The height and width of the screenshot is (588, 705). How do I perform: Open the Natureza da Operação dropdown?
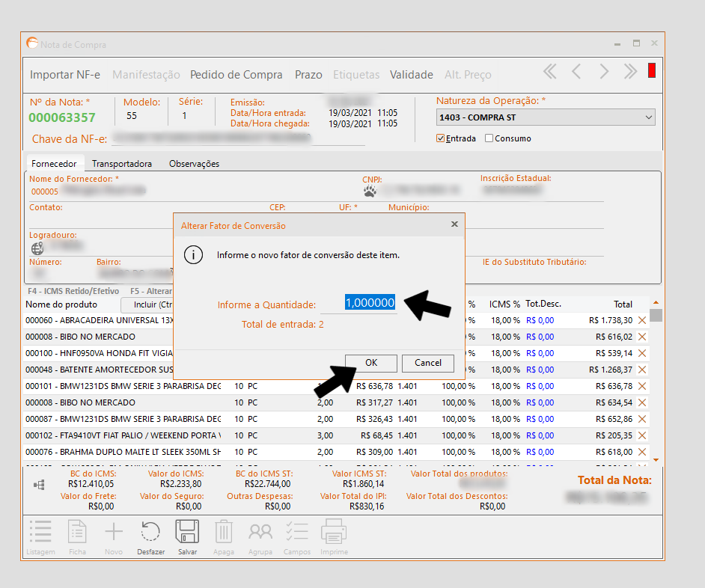pos(546,117)
